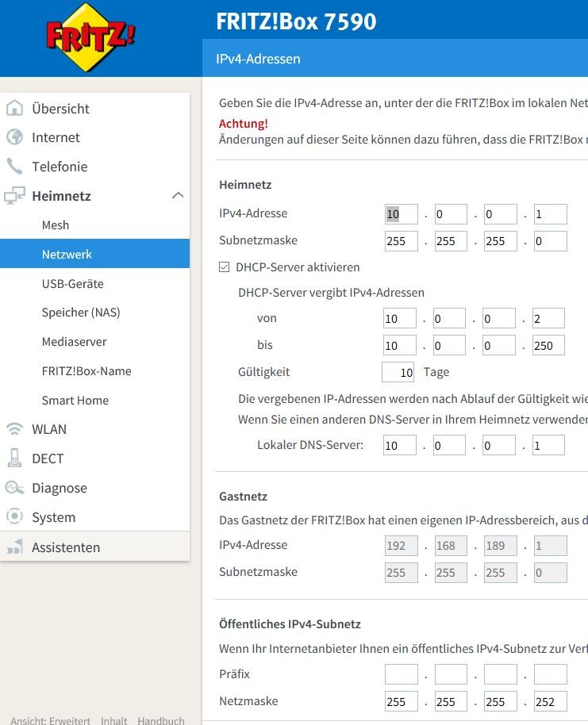588x725 pixels.
Task: Click the Handbuch link at bottom
Action: tap(160, 720)
